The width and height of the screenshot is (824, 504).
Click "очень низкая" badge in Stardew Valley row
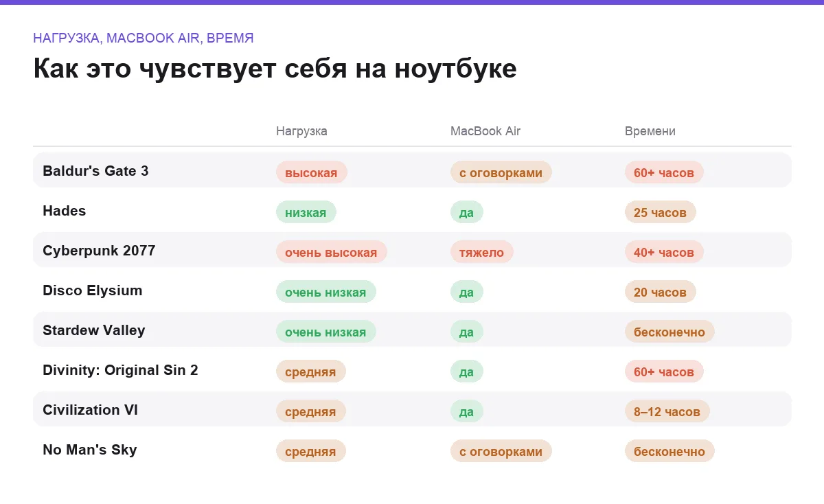point(326,332)
